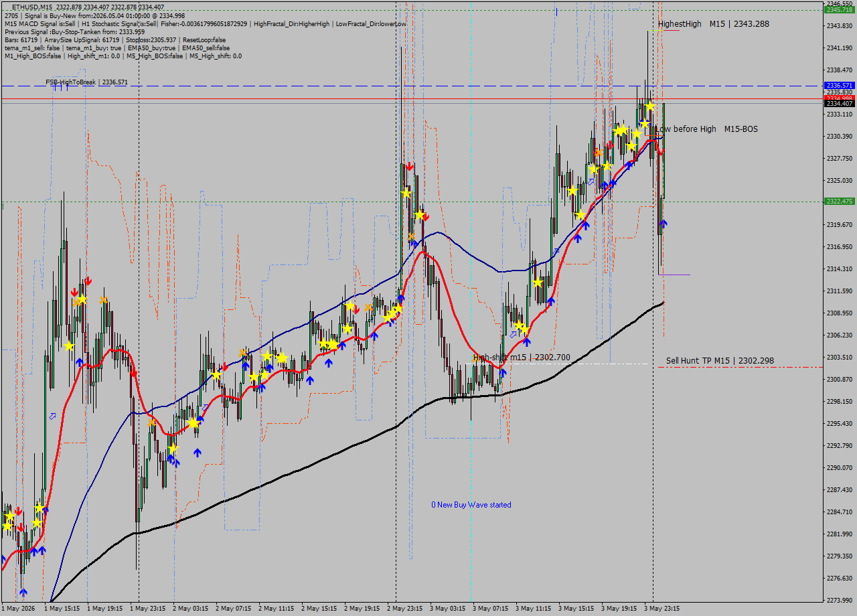Click the green 2345.718 price tag
The width and height of the screenshot is (857, 616).
pos(840,9)
